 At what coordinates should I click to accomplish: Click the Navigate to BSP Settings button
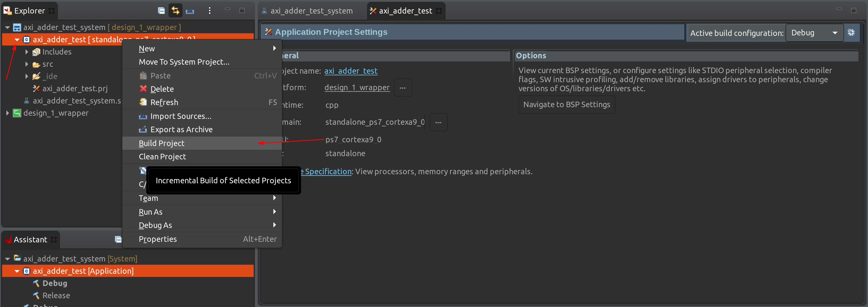(x=567, y=105)
